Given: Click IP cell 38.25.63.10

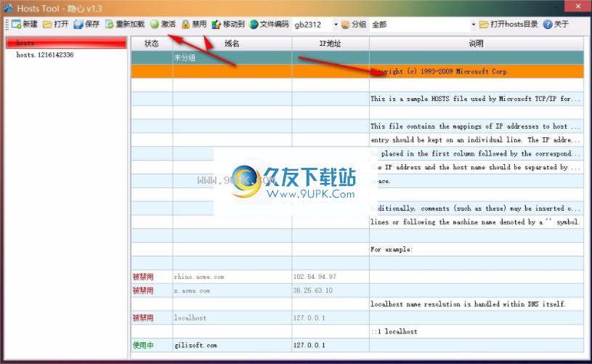Looking at the screenshot, I should pos(331,291).
